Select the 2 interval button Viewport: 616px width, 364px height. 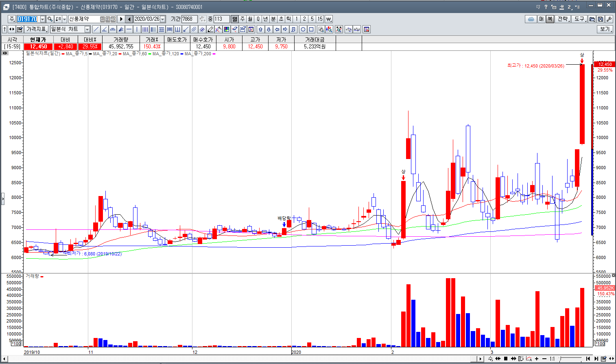(304, 19)
